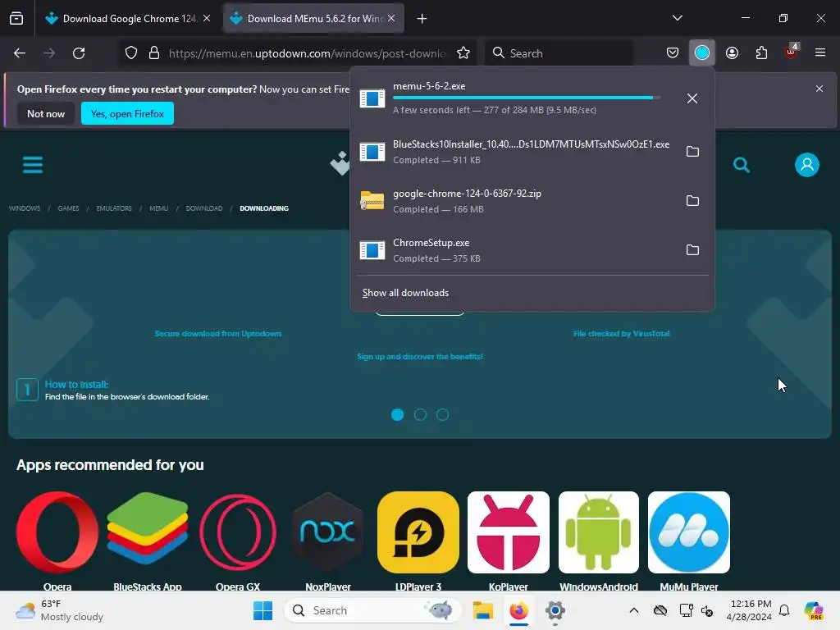The height and width of the screenshot is (630, 840).
Task: Open tracking protection shield icon
Action: coord(131,53)
